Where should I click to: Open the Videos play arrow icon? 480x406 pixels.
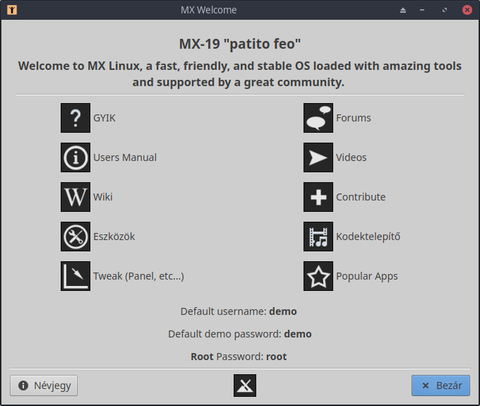[x=318, y=157]
